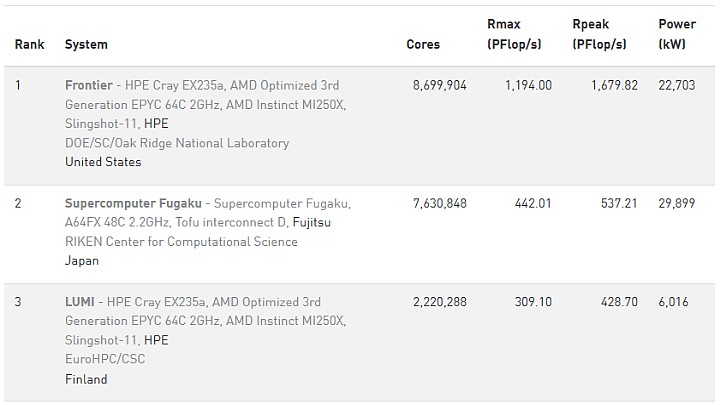This screenshot has width=720, height=405.
Task: Click the Rank column header
Action: click(29, 44)
